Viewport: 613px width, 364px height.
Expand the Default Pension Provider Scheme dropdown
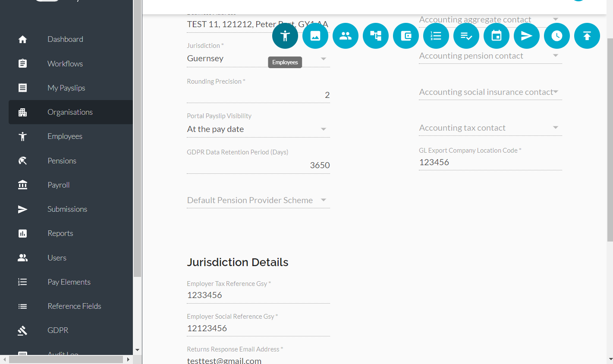pos(258,200)
